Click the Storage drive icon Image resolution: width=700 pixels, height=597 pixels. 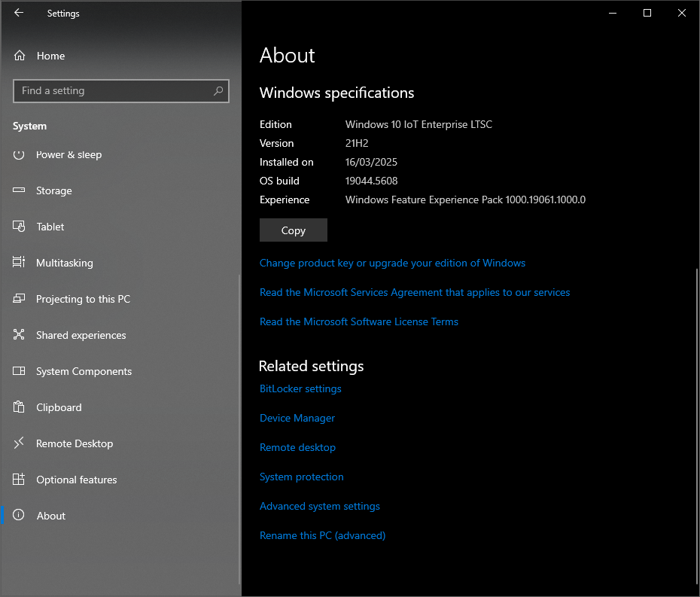pyautogui.click(x=20, y=190)
